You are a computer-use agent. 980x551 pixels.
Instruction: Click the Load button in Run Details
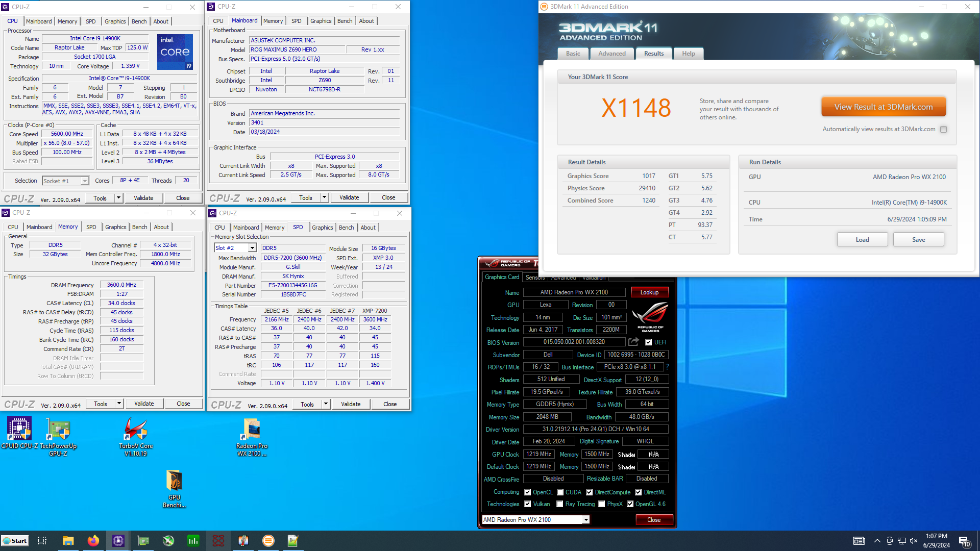(862, 240)
